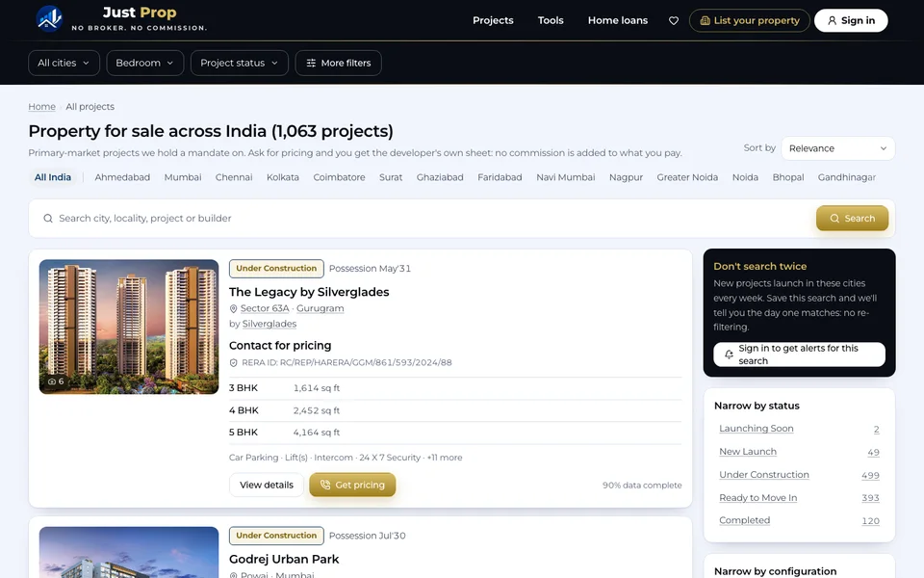This screenshot has width=924, height=578.
Task: Select the Ahmedabad city tab
Action: click(122, 177)
